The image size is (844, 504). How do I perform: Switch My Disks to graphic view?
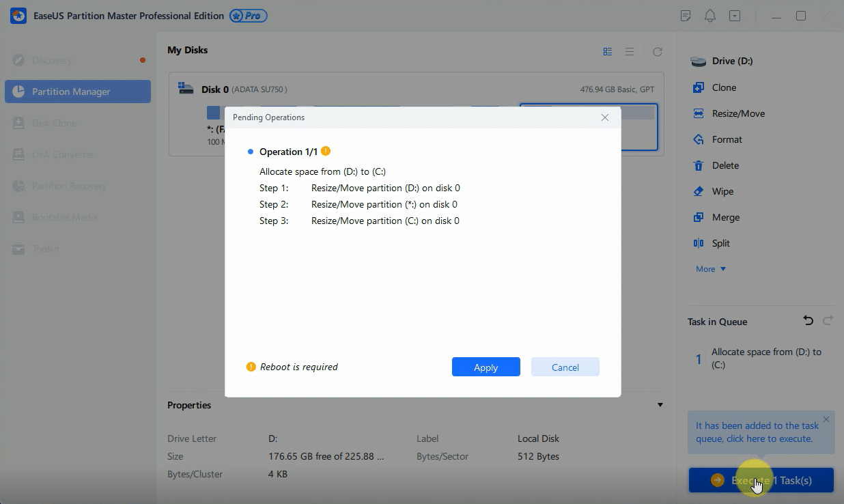tap(608, 51)
